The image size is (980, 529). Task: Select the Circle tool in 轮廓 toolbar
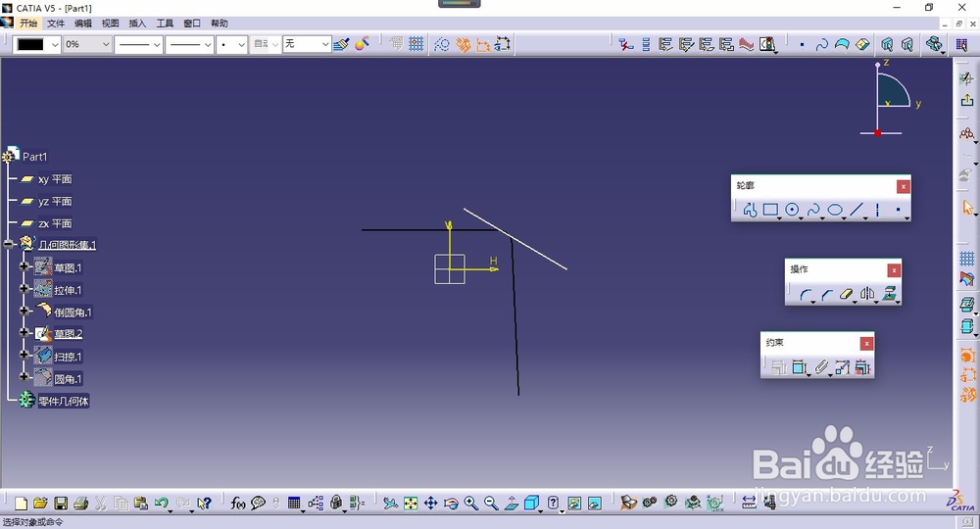coord(792,210)
